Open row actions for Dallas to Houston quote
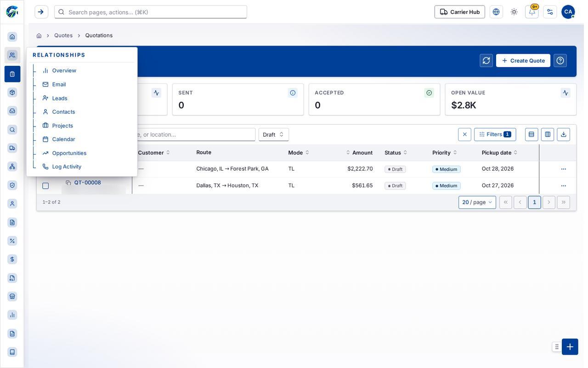This screenshot has width=588, height=368. (x=564, y=186)
